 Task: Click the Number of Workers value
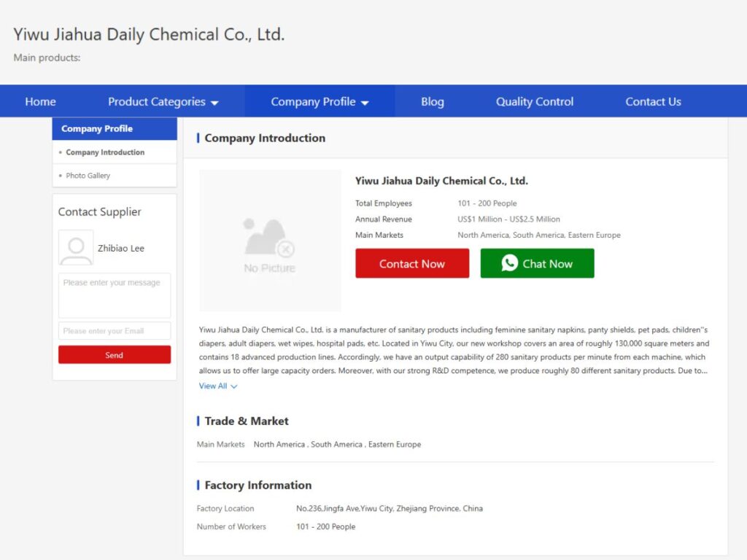326,526
